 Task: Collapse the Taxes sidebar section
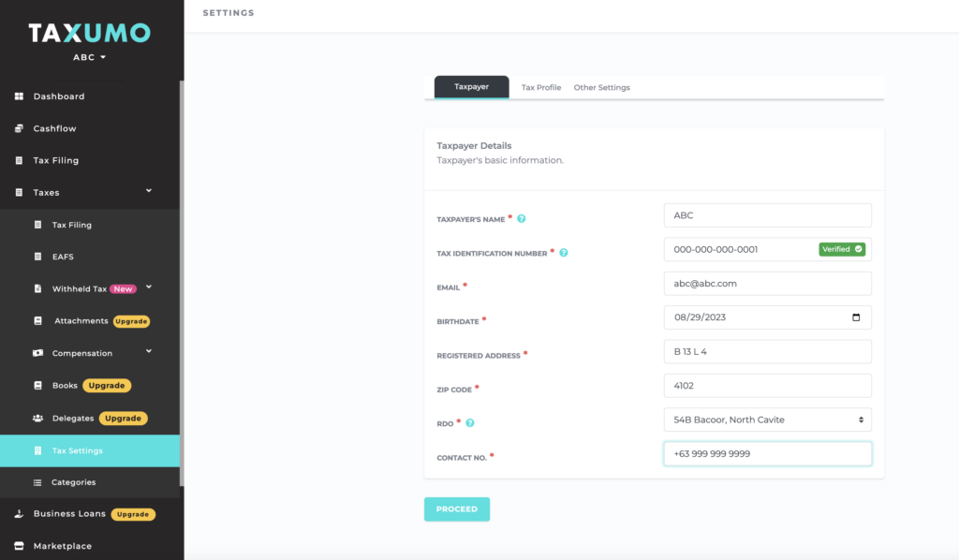pyautogui.click(x=149, y=192)
